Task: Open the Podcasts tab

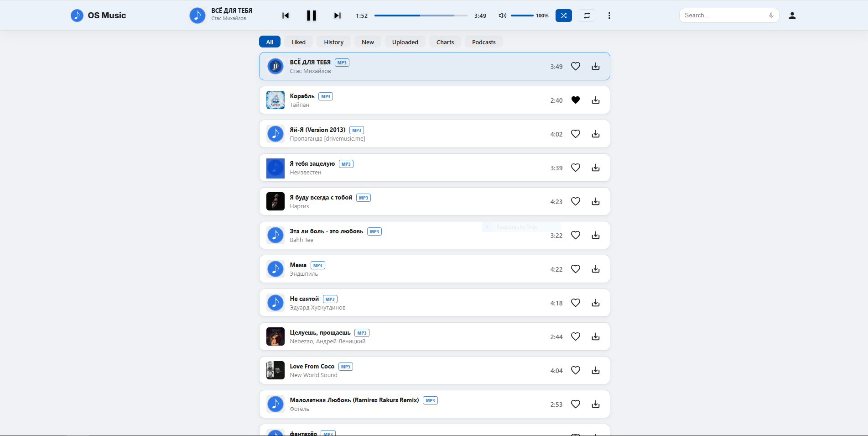Action: [484, 42]
